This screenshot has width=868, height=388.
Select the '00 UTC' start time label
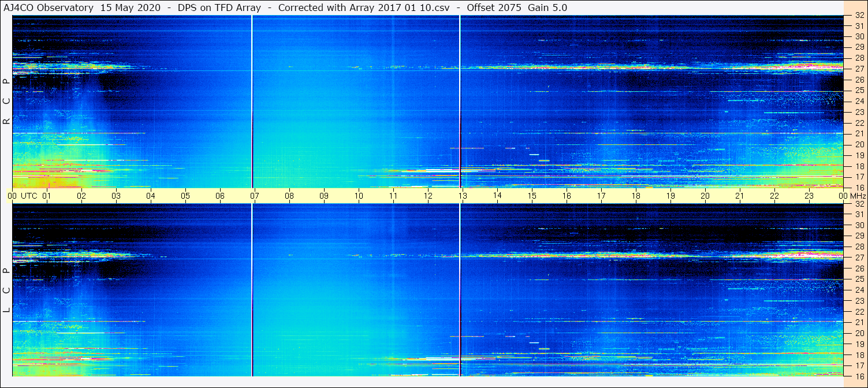pos(22,196)
